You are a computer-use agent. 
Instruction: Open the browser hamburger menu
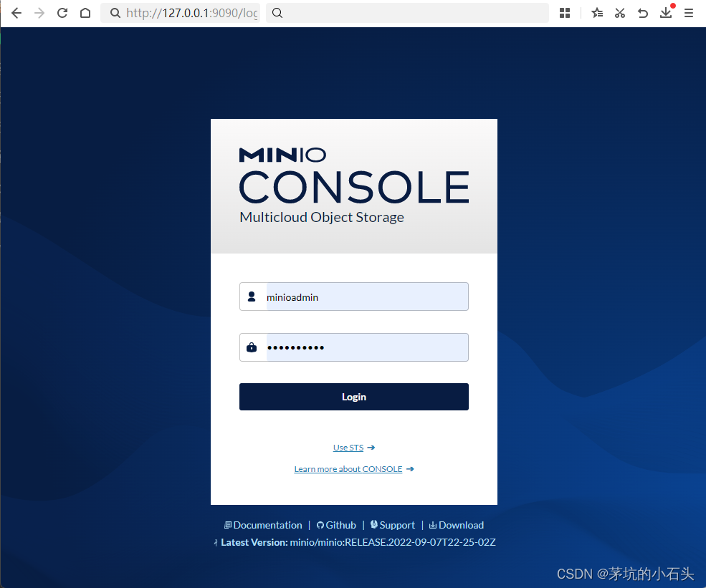tap(688, 13)
